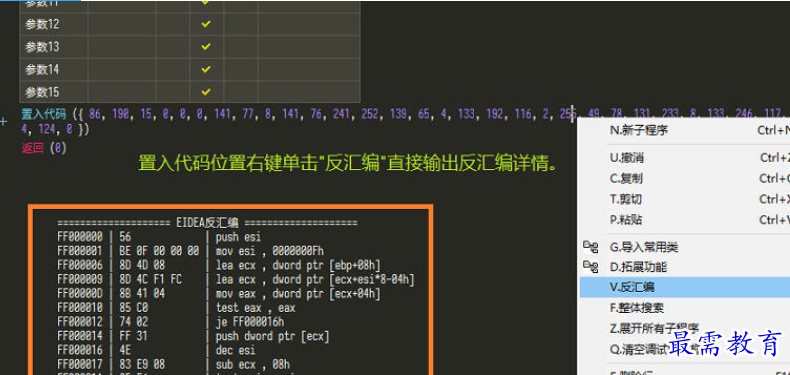Click address FF00000D in the disassembly
Viewport: 790px width, 375px height.
80,293
